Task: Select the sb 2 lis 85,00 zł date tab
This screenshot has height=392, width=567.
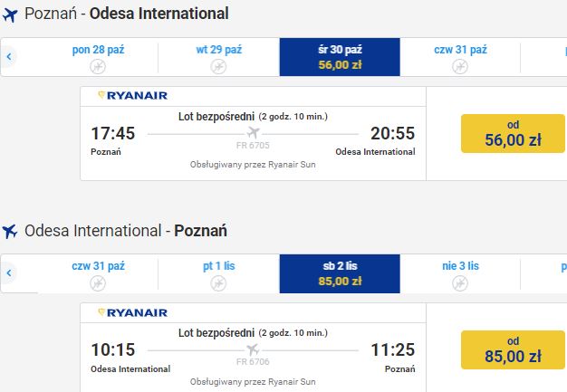Action: pyautogui.click(x=340, y=273)
